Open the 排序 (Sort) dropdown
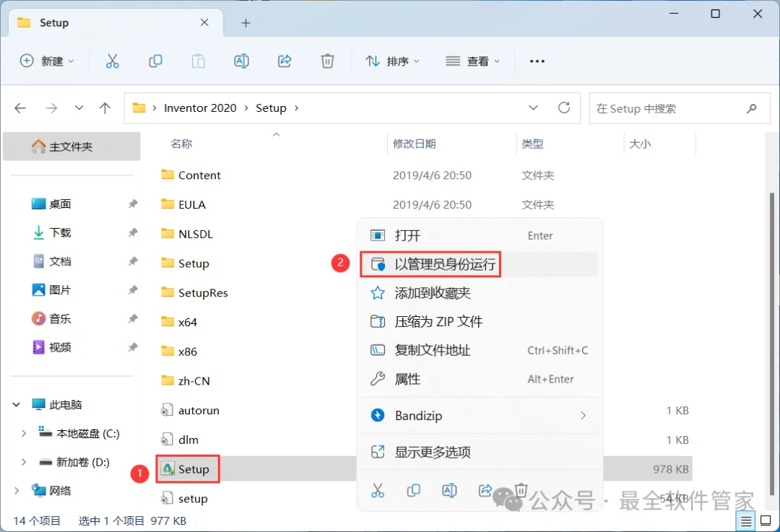Image resolution: width=780 pixels, height=532 pixels. click(392, 61)
